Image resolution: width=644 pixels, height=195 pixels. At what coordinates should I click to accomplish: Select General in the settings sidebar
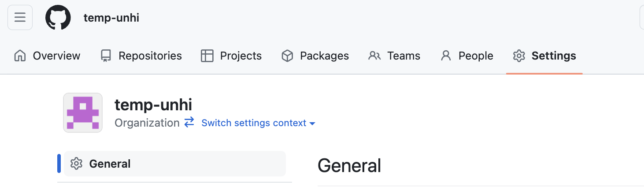[x=175, y=164]
